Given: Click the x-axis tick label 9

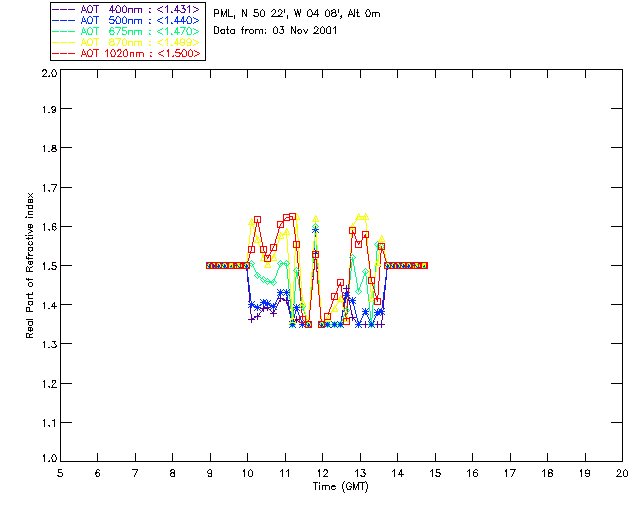Looking at the screenshot, I should click(210, 473).
